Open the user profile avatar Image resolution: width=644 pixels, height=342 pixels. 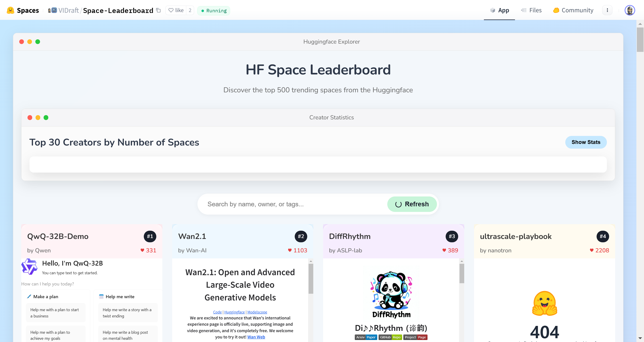(629, 10)
